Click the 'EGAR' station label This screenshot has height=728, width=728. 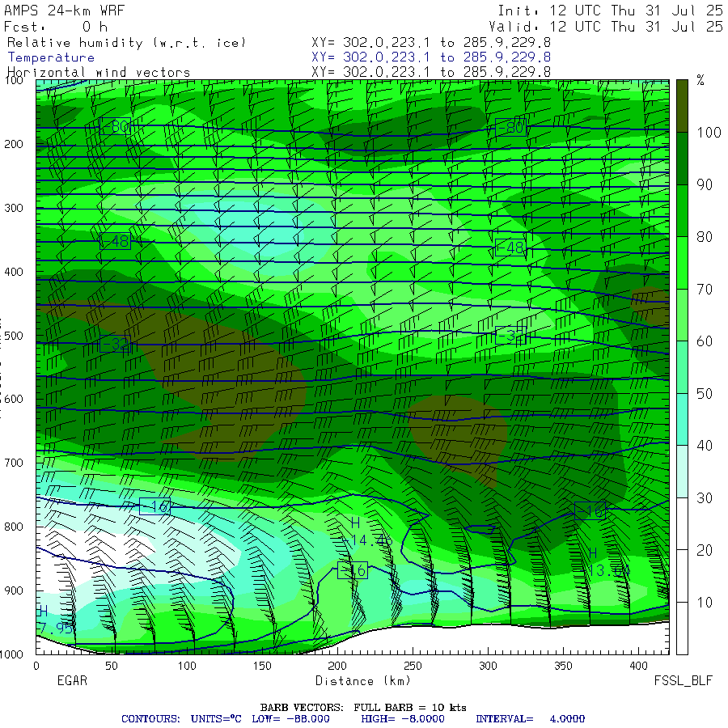tap(72, 680)
